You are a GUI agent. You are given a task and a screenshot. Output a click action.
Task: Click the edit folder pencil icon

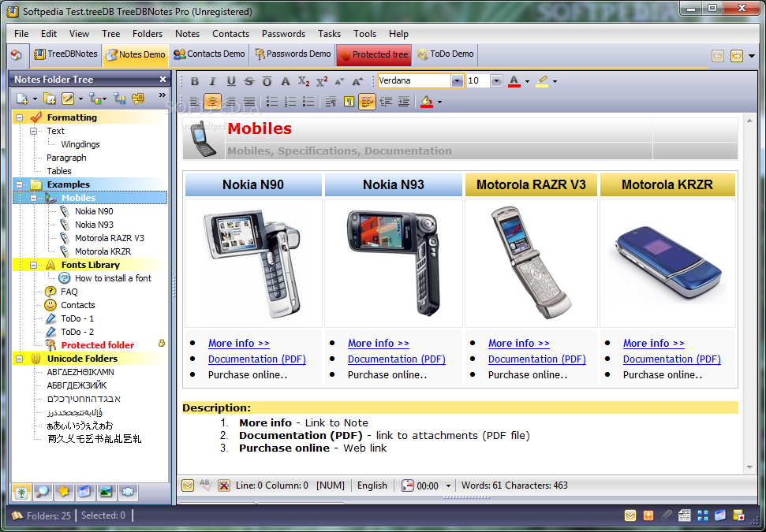click(67, 99)
